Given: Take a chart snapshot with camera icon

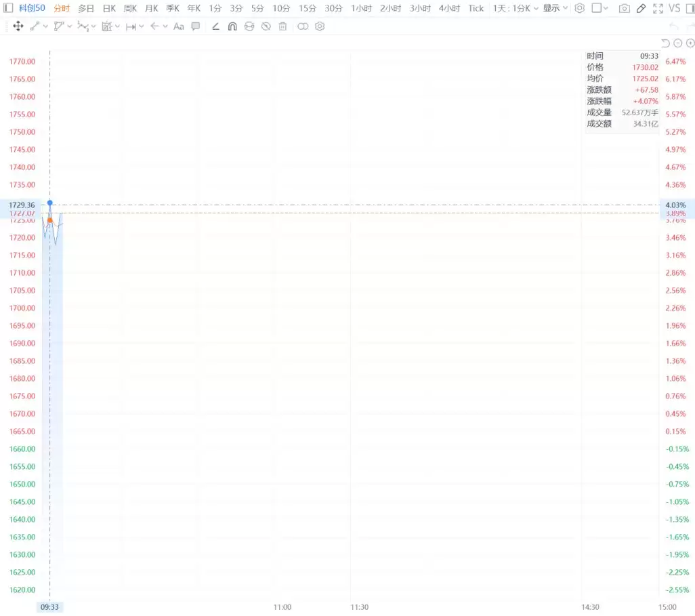Looking at the screenshot, I should pyautogui.click(x=624, y=8).
